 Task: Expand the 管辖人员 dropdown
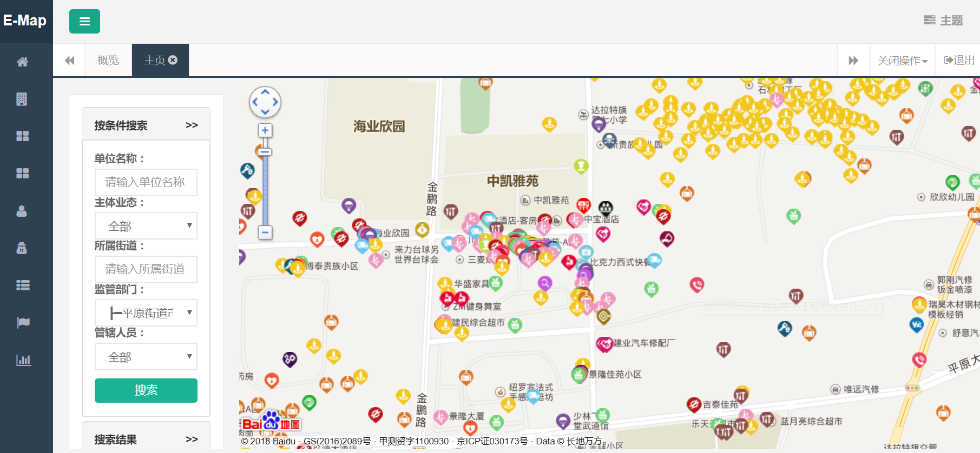pos(146,357)
